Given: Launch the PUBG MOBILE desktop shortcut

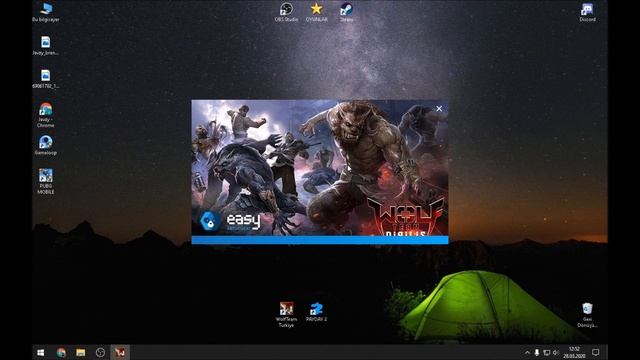Looking at the screenshot, I should coord(46,181).
